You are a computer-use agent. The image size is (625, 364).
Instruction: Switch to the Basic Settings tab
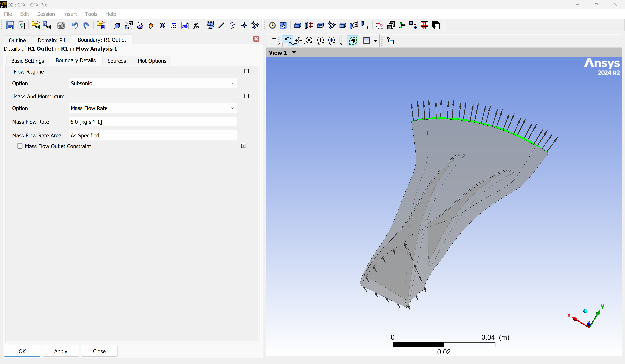[28, 61]
